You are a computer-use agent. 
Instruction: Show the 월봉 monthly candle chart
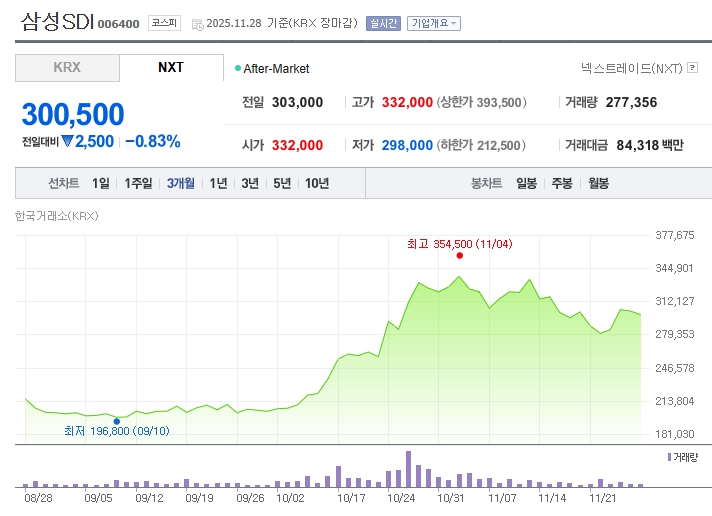point(598,183)
